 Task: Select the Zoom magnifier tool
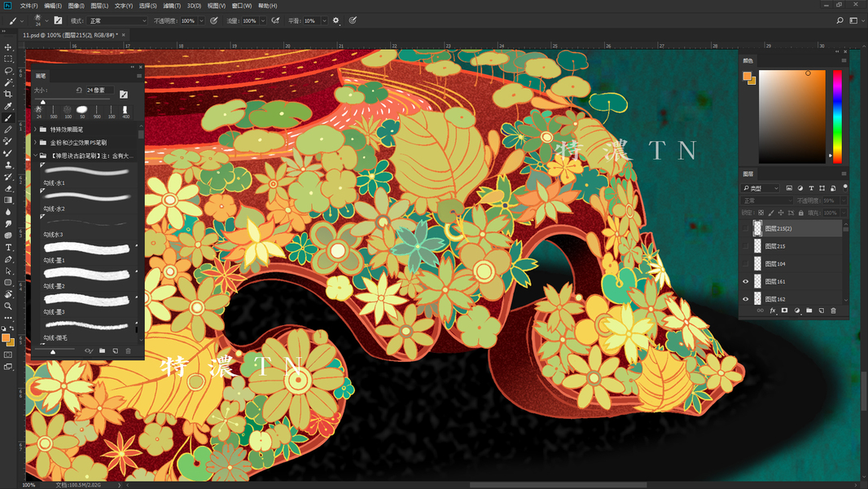pyautogui.click(x=8, y=306)
